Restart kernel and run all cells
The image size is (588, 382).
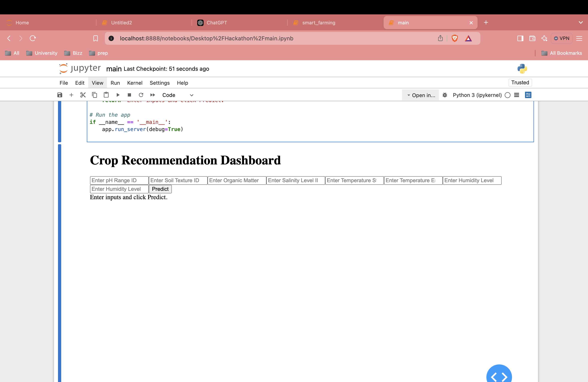pos(153,95)
